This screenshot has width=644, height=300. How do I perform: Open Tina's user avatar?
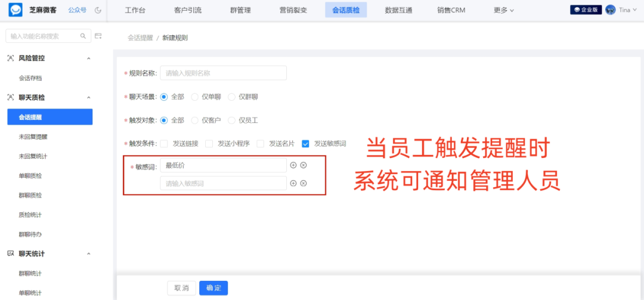tap(611, 10)
